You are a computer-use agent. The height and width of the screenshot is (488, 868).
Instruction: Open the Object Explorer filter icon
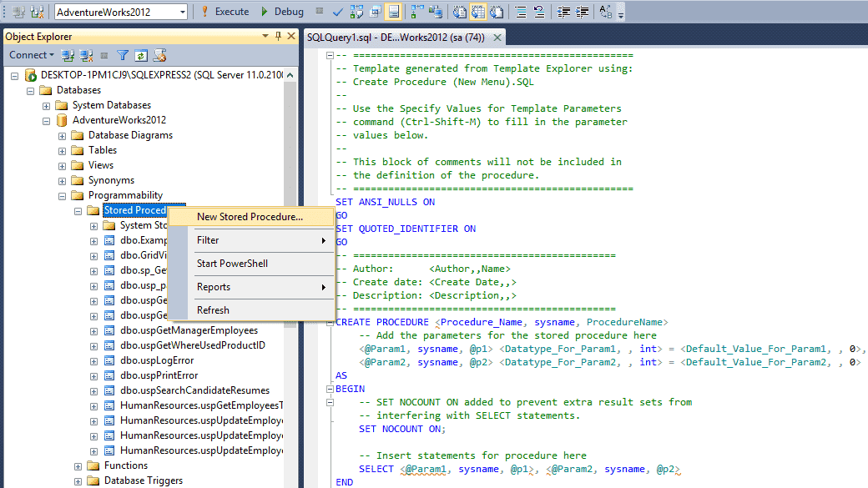[123, 54]
